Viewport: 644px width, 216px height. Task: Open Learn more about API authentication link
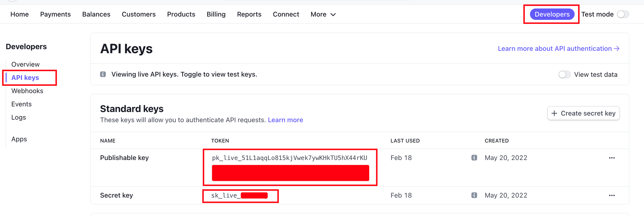click(559, 48)
